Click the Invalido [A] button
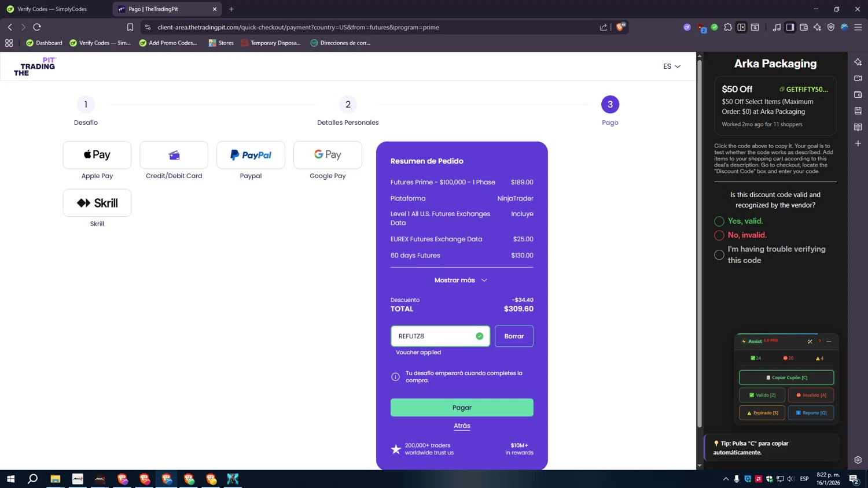 (x=811, y=395)
